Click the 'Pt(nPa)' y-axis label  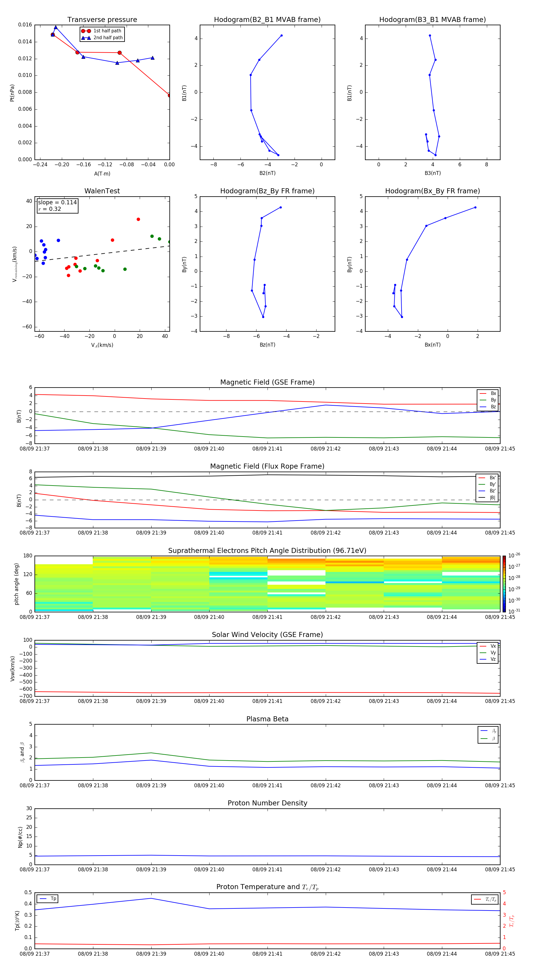coord(12,93)
